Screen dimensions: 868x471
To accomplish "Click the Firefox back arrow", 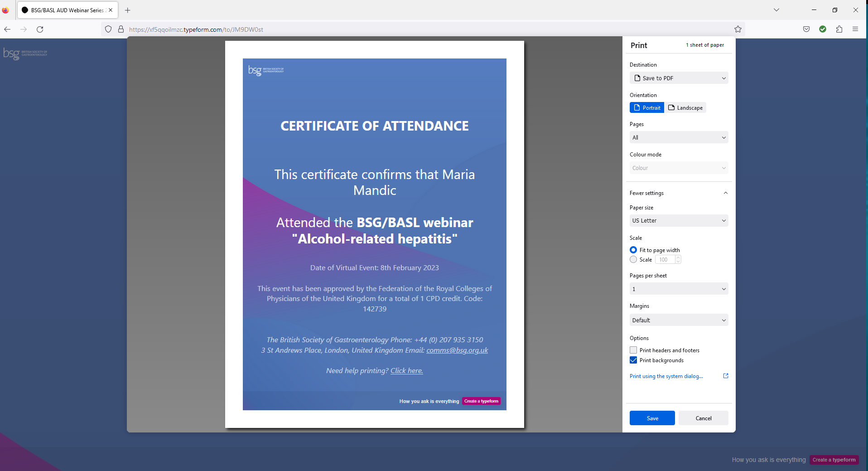I will tap(7, 29).
